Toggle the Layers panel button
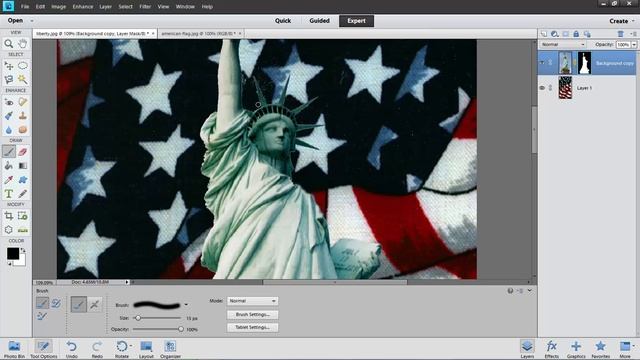This screenshot has width=640, height=360. point(527,349)
